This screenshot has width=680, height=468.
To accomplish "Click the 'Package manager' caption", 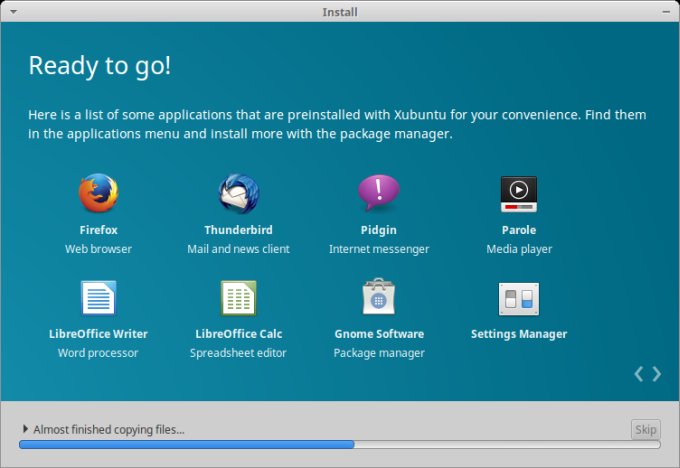I will coord(379,353).
